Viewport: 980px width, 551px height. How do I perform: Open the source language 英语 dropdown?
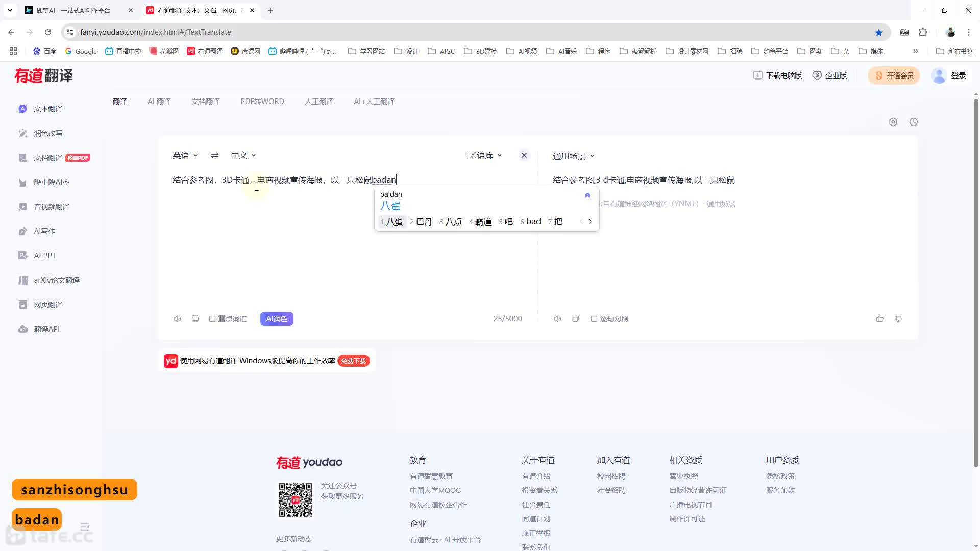(x=185, y=155)
